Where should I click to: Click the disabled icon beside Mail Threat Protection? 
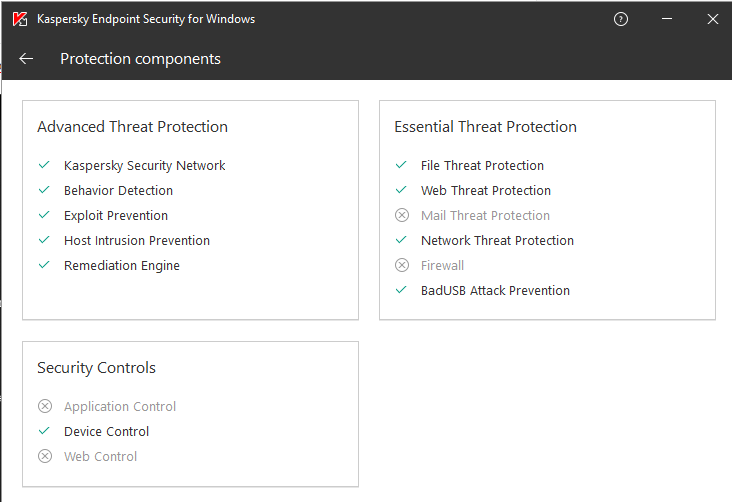[x=402, y=216]
